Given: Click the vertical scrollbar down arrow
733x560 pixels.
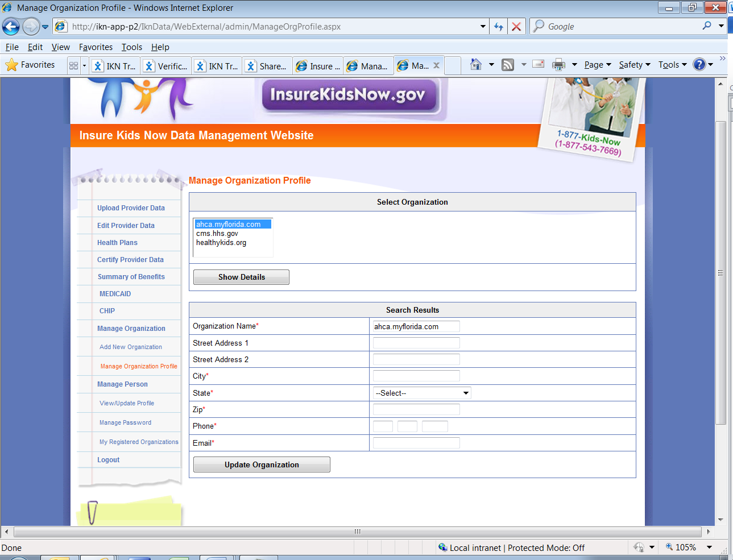Looking at the screenshot, I should tap(720, 520).
